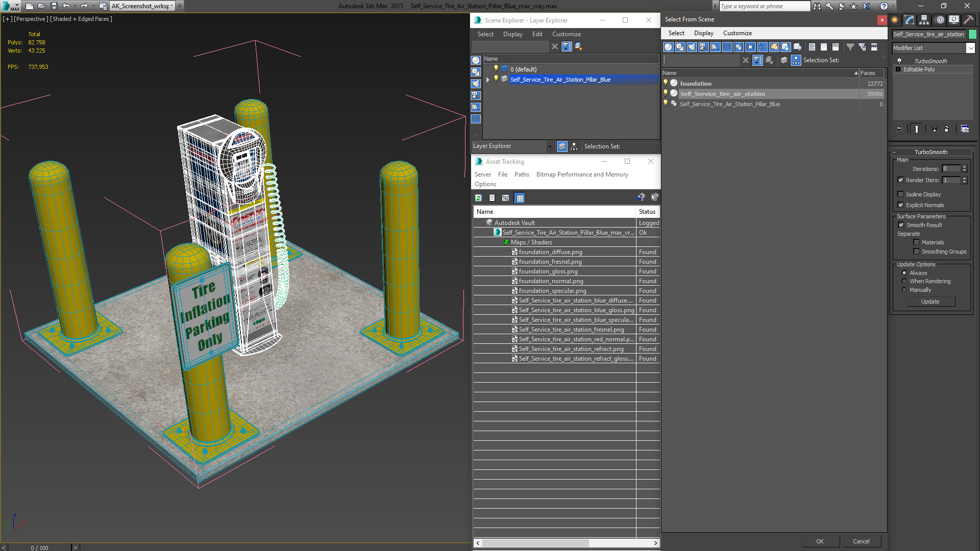980x551 pixels.
Task: Select Manually update option
Action: point(904,290)
